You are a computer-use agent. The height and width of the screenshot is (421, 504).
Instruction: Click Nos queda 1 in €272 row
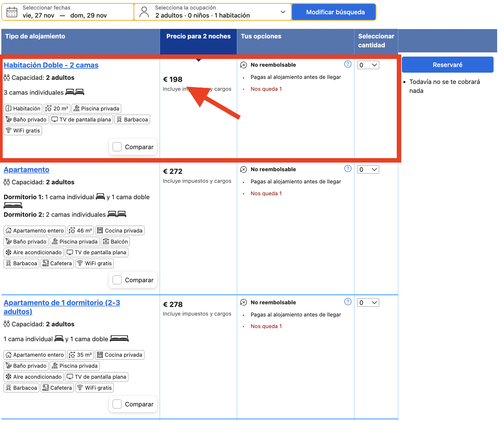[x=266, y=194]
